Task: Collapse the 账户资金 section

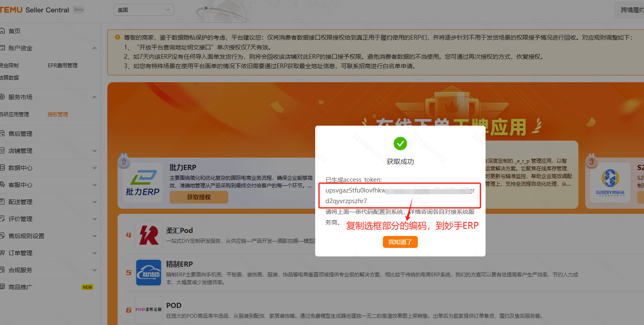Action: [95, 48]
